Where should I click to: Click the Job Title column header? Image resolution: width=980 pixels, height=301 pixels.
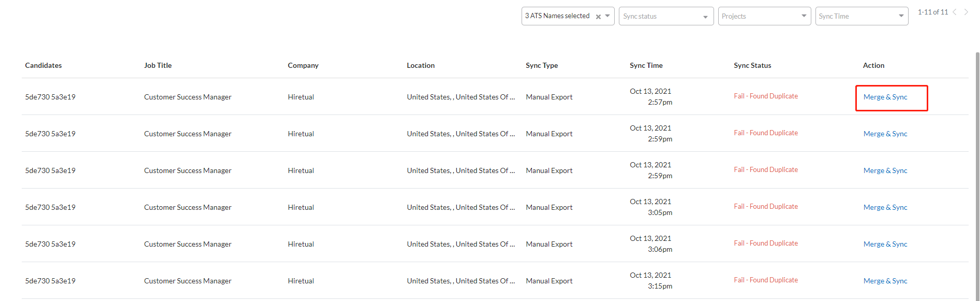(158, 66)
